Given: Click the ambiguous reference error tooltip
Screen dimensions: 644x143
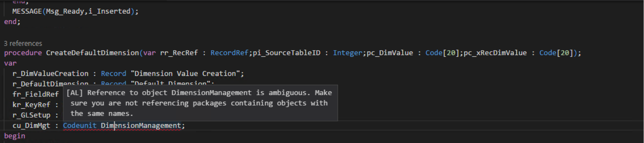Looking at the screenshot, I should pos(200,103).
